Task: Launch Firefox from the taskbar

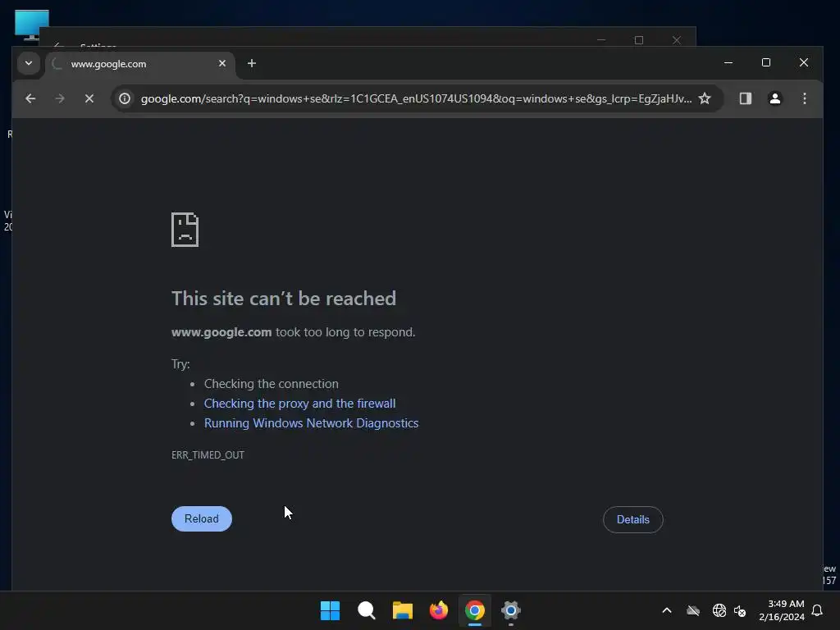Action: point(439,610)
